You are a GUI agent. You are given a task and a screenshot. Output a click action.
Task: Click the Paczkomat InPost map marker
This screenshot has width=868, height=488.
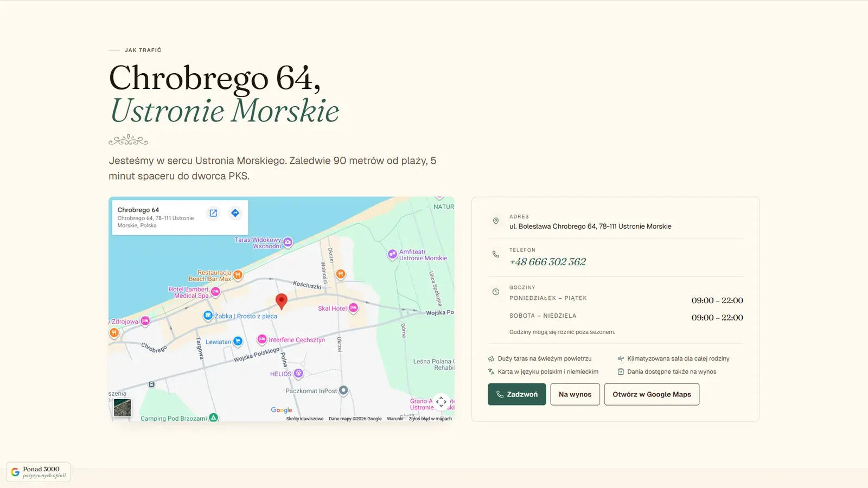343,390
